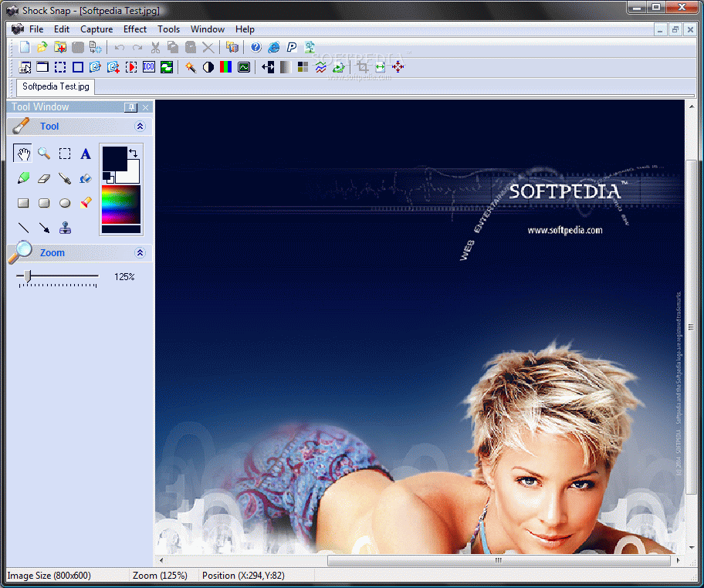
Task: Click the Open file folder icon
Action: [42, 47]
